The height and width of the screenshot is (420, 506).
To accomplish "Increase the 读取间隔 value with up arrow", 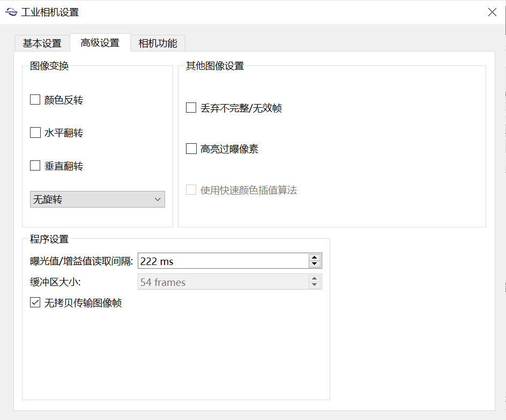I will (x=315, y=258).
